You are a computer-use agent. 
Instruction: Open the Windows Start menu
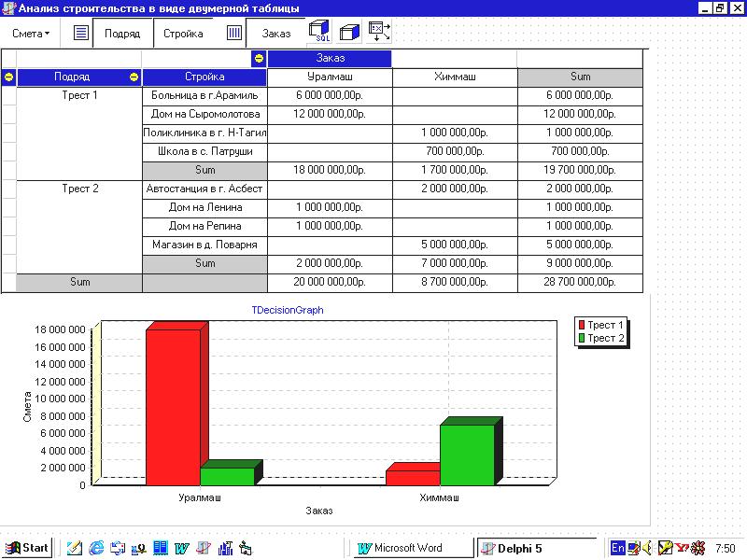click(x=27, y=548)
